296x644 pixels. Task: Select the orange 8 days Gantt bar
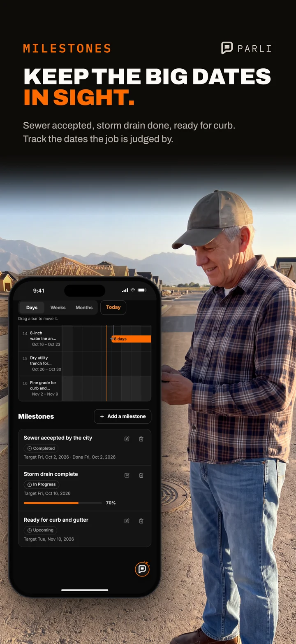[131, 339]
